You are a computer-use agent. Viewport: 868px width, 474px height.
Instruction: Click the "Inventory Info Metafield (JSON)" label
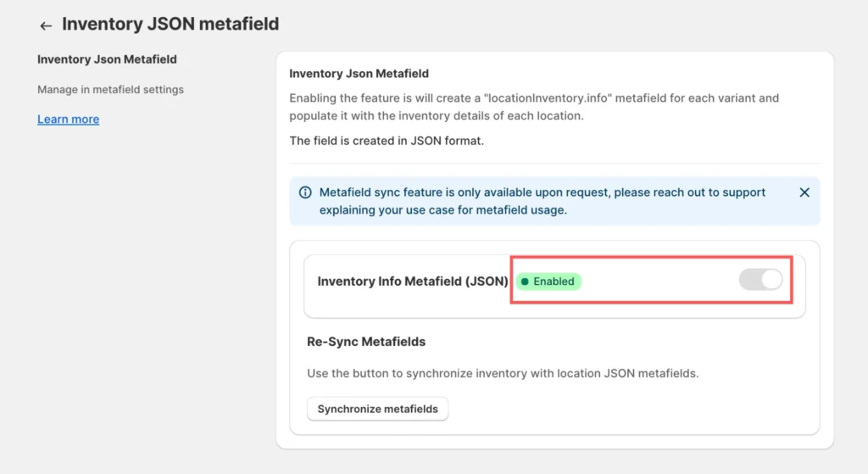413,282
